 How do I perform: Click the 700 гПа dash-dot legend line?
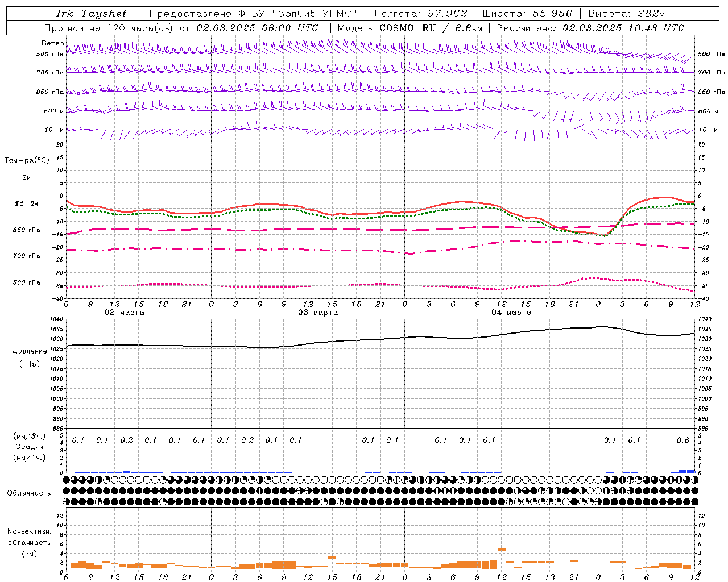pyautogui.click(x=26, y=263)
